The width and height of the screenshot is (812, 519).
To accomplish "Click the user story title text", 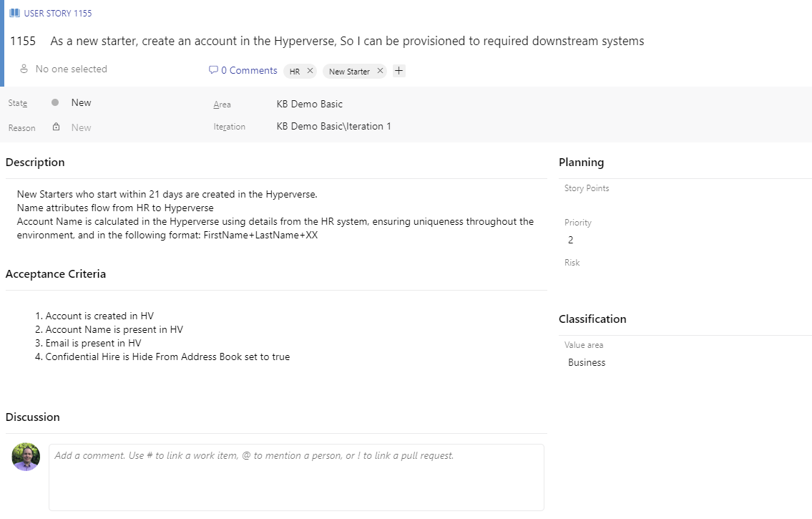I will [347, 41].
